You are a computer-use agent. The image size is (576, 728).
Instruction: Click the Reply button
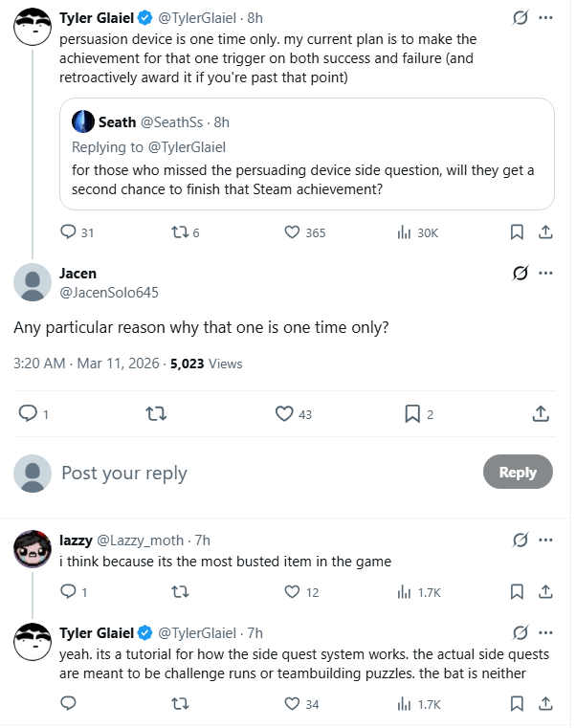tap(518, 473)
